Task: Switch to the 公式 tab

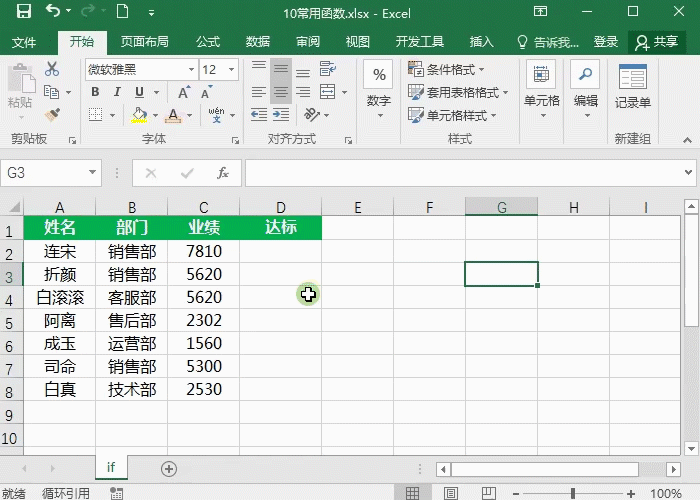Action: (x=208, y=42)
